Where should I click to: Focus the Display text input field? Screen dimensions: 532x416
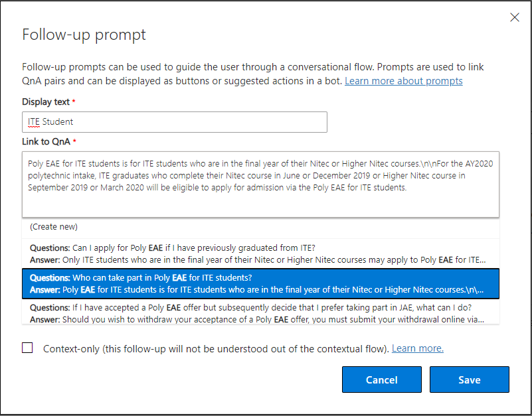coord(175,122)
